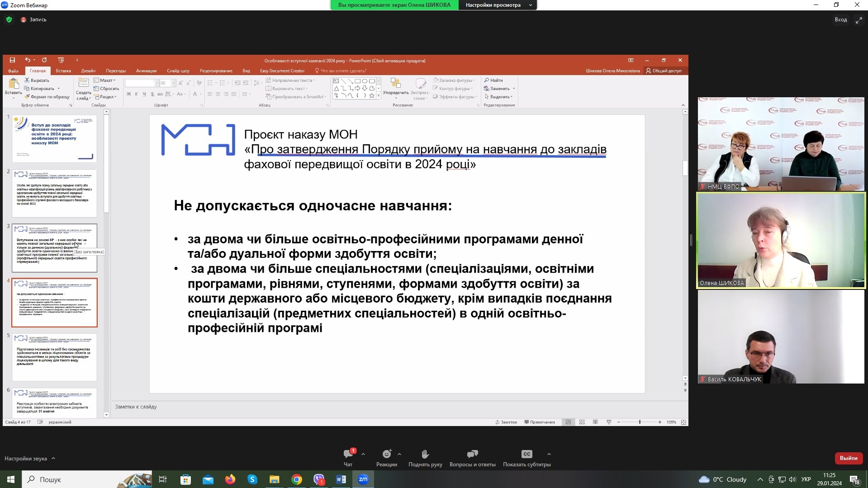This screenshot has height=488, width=868.
Task: Open Viber from the taskbar
Action: coord(319,479)
